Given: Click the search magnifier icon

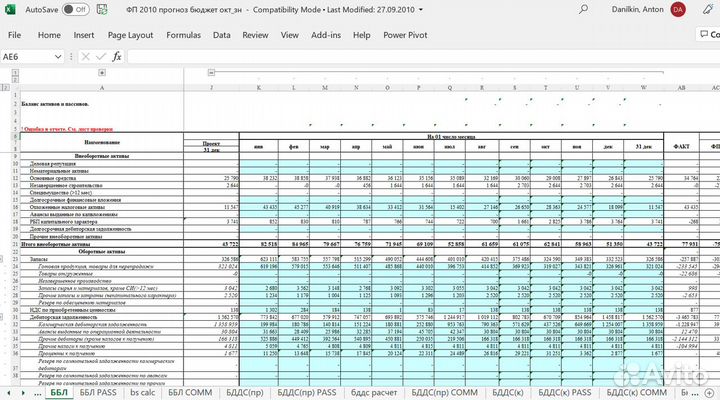Looking at the screenshot, I should (x=583, y=9).
